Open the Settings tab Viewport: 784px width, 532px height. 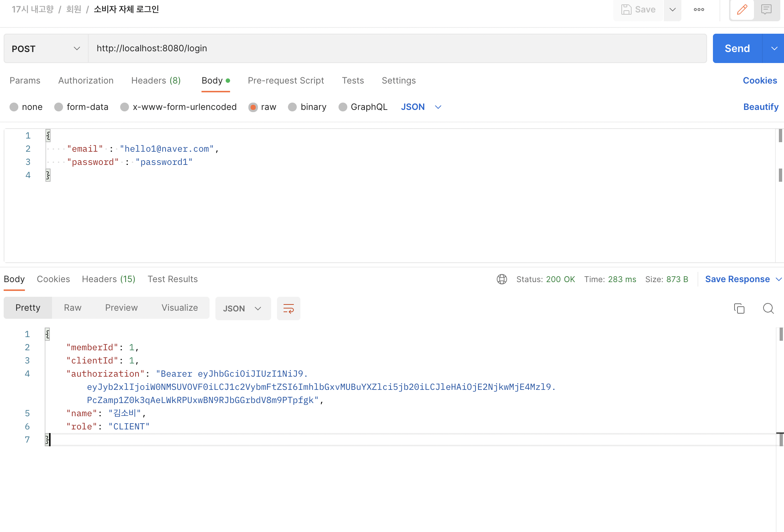(x=399, y=81)
